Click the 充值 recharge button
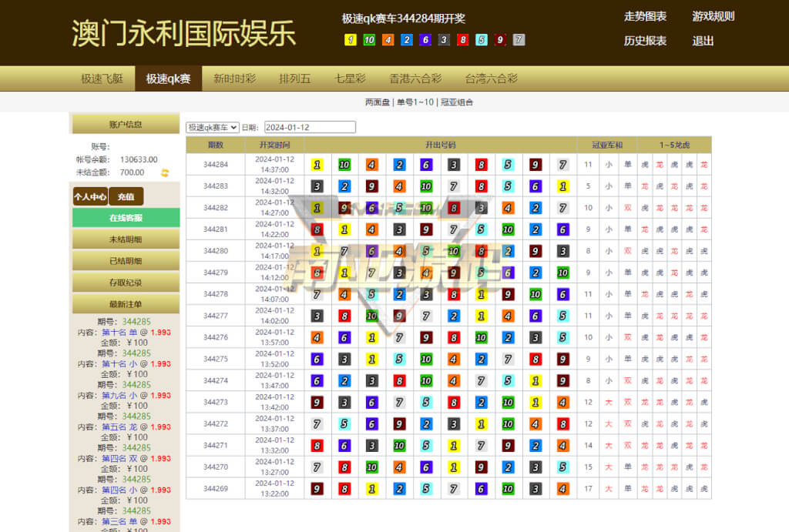Screen dimensions: 789x532 point(126,196)
